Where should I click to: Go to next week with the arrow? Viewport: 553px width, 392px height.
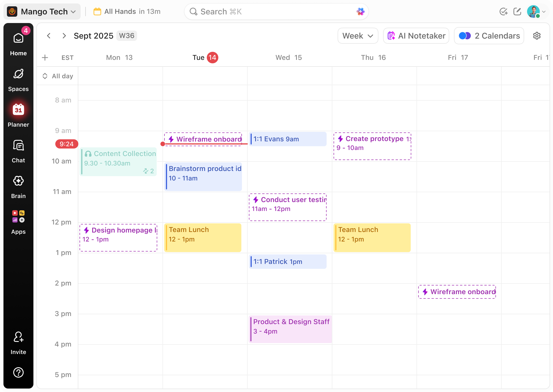pyautogui.click(x=64, y=36)
